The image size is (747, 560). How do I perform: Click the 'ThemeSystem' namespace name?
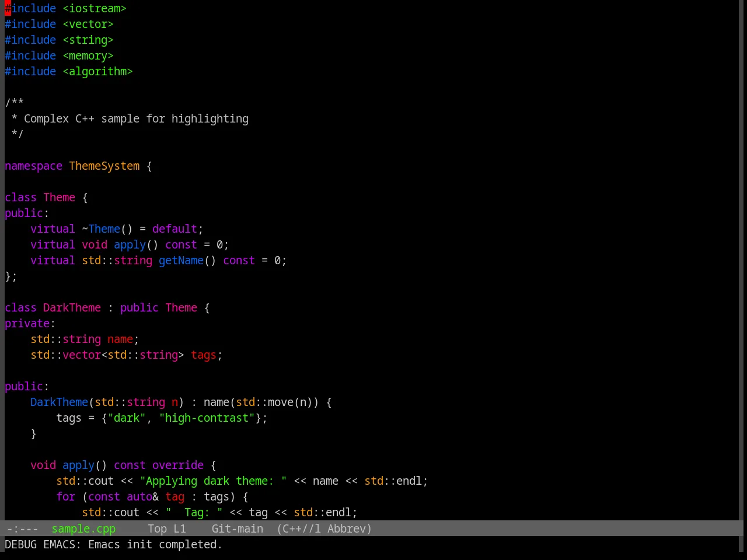(x=104, y=166)
